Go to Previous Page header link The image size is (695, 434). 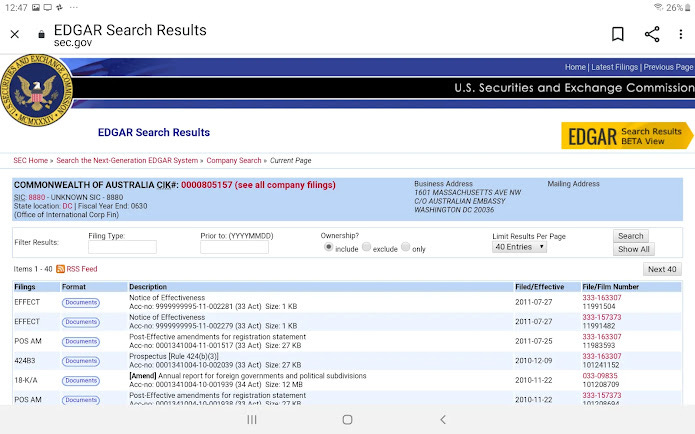click(x=668, y=67)
